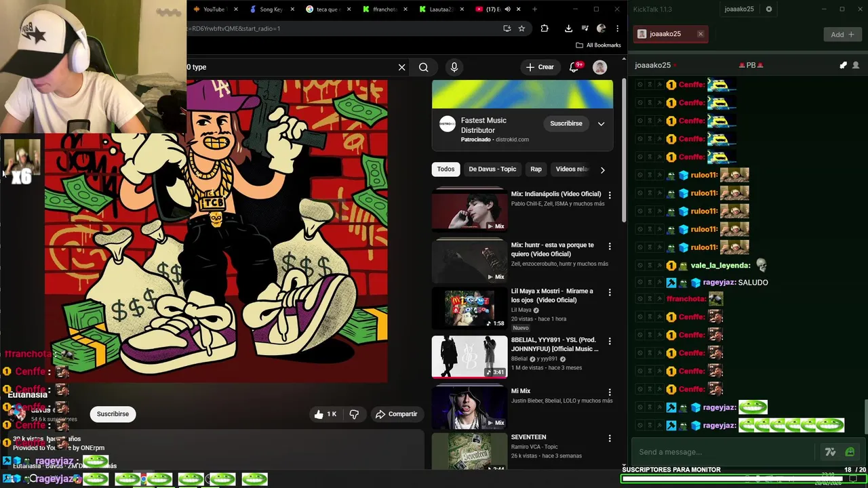Open options for Mix: Indianápolis video
The width and height of the screenshot is (868, 488).
pos(609,195)
